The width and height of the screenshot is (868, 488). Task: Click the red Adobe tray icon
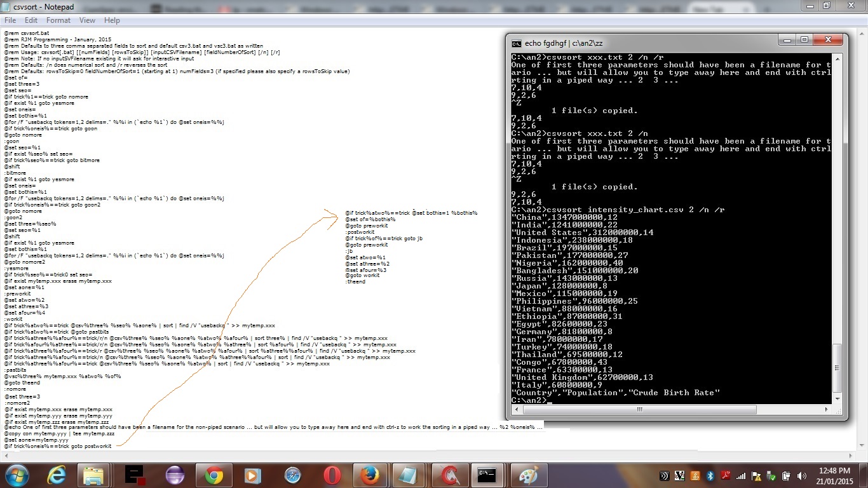726,476
